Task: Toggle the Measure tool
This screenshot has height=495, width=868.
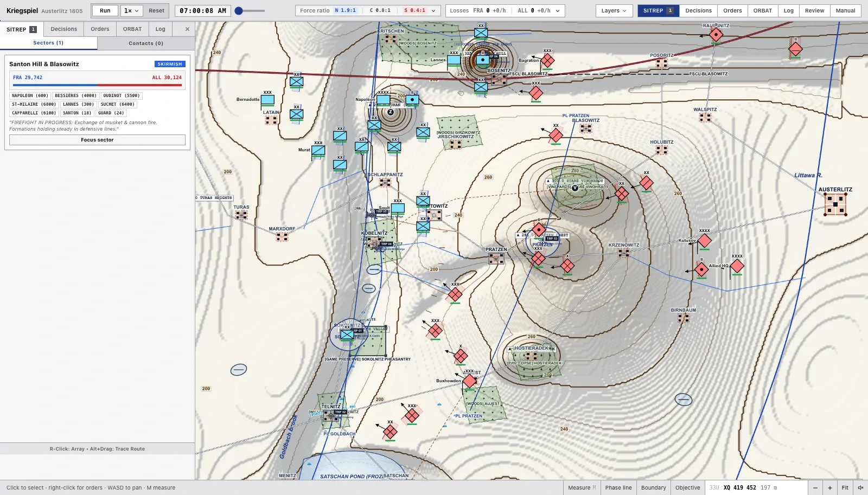Action: click(582, 488)
